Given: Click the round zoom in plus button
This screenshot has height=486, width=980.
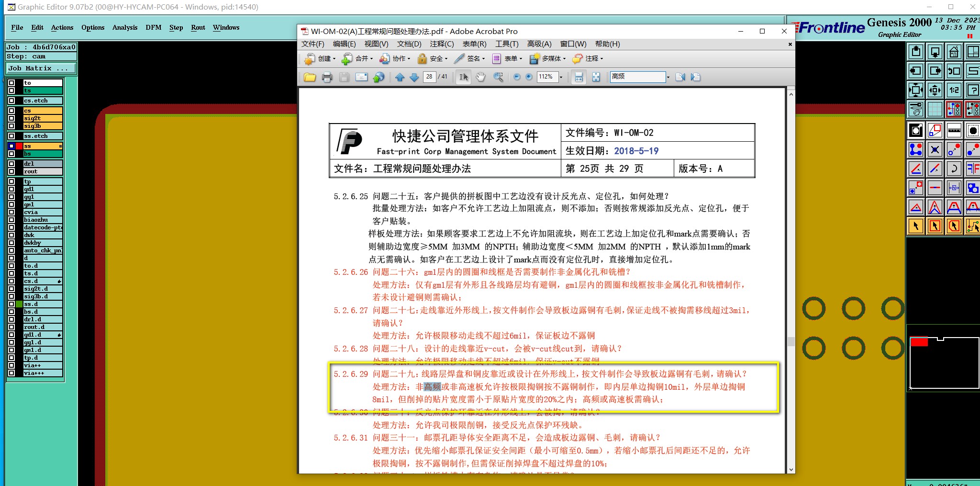Looking at the screenshot, I should [529, 77].
